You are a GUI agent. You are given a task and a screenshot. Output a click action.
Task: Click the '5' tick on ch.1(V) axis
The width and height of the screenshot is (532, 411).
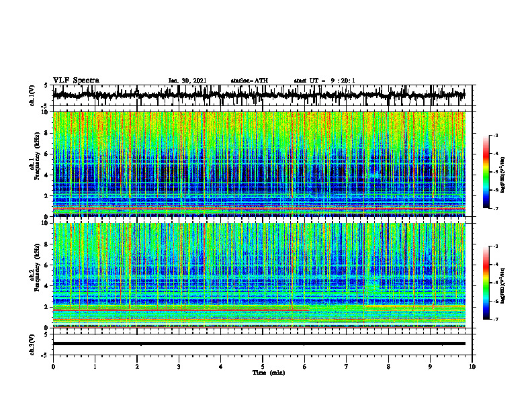tap(46, 85)
